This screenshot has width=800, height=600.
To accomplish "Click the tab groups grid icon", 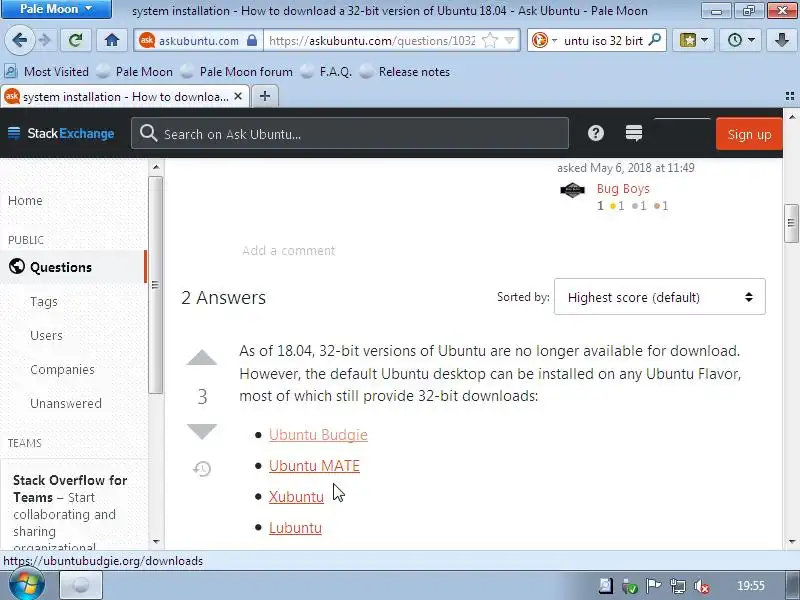I will tap(790, 96).
